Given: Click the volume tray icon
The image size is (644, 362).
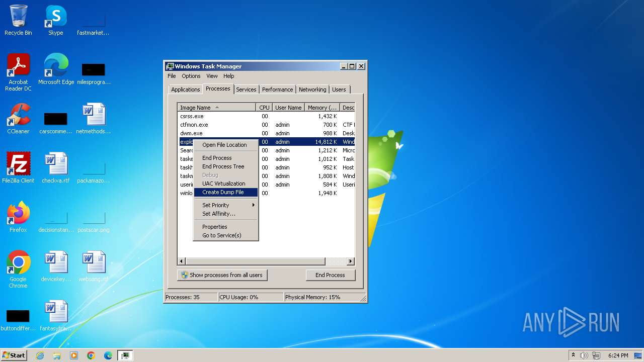Looking at the screenshot, I should (x=584, y=355).
